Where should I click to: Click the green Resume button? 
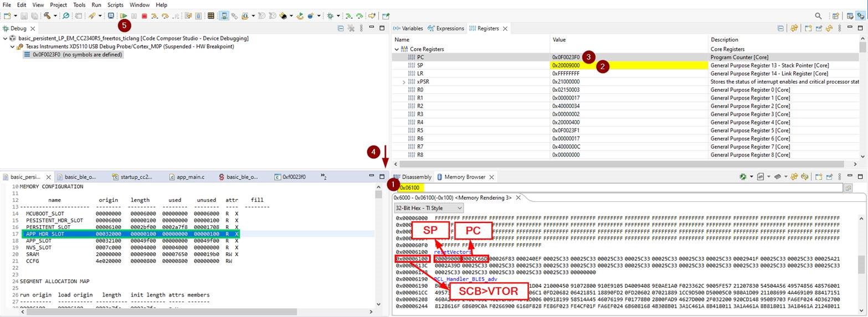[124, 16]
